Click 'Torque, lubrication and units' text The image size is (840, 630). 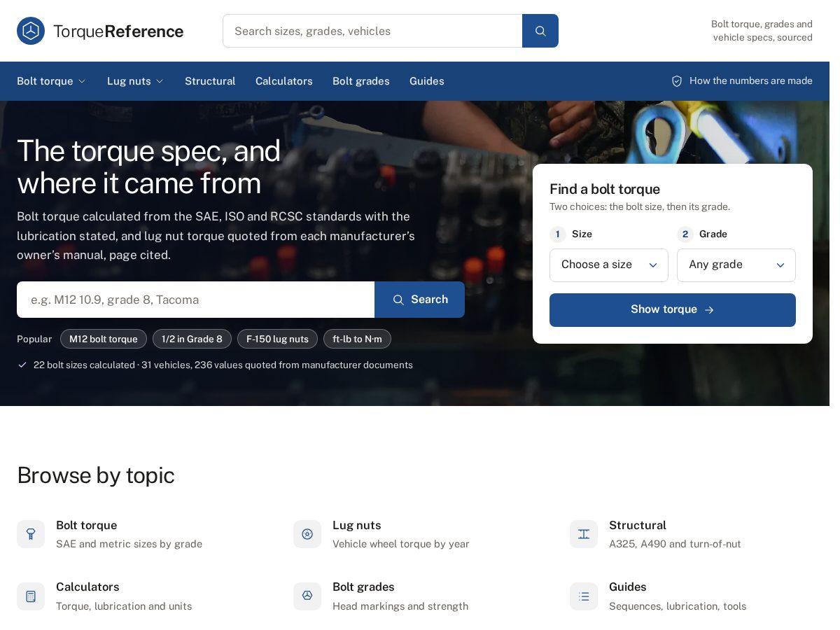click(x=124, y=606)
